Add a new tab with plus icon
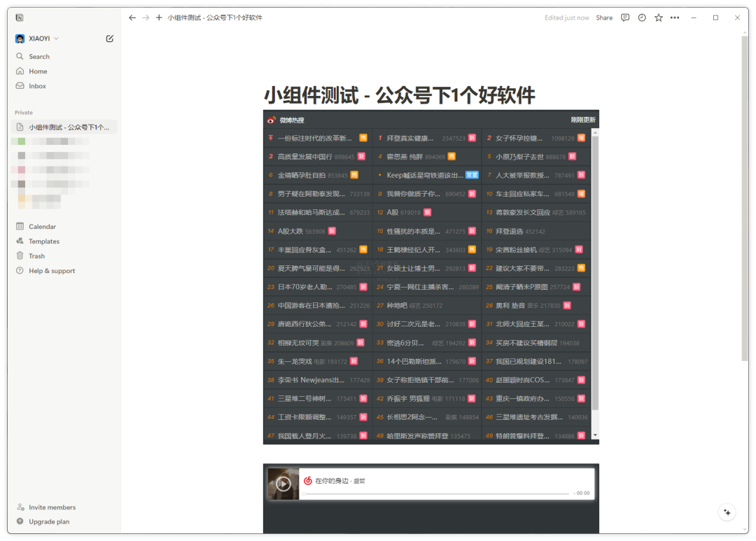The width and height of the screenshot is (756, 541). (159, 17)
